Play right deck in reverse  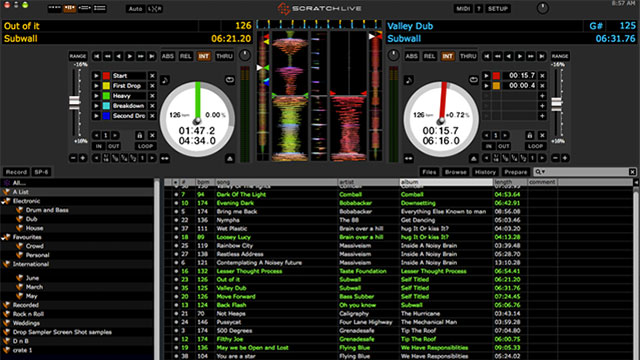coord(509,56)
